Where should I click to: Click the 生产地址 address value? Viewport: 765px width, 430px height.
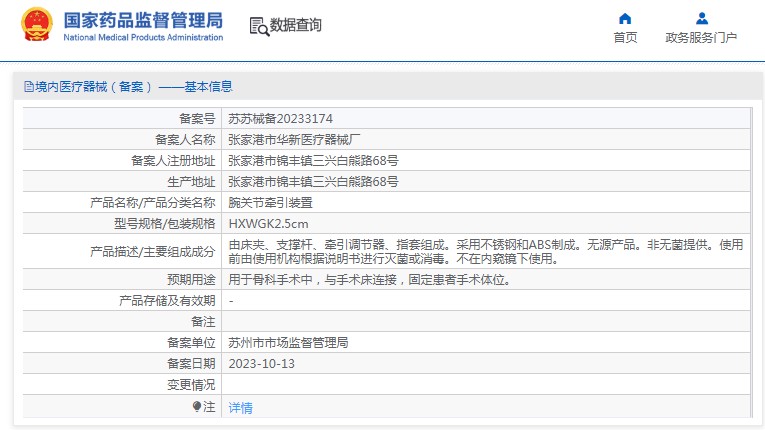313,182
